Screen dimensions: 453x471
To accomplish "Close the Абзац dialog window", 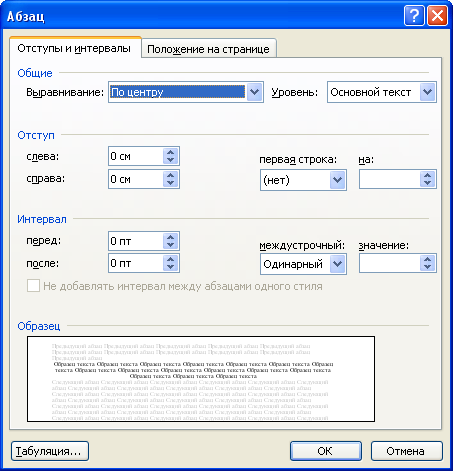I will [437, 16].
